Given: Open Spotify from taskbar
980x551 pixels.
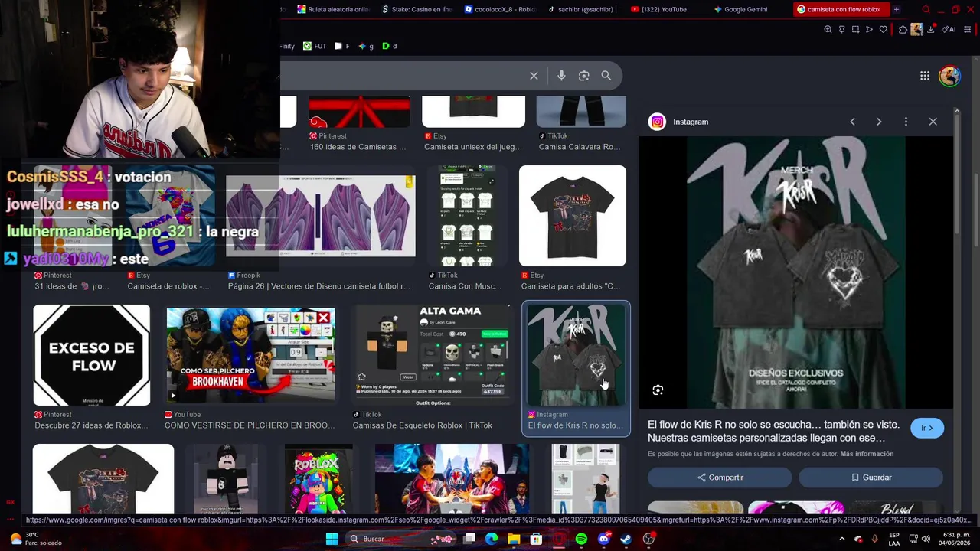Looking at the screenshot, I should [581, 539].
